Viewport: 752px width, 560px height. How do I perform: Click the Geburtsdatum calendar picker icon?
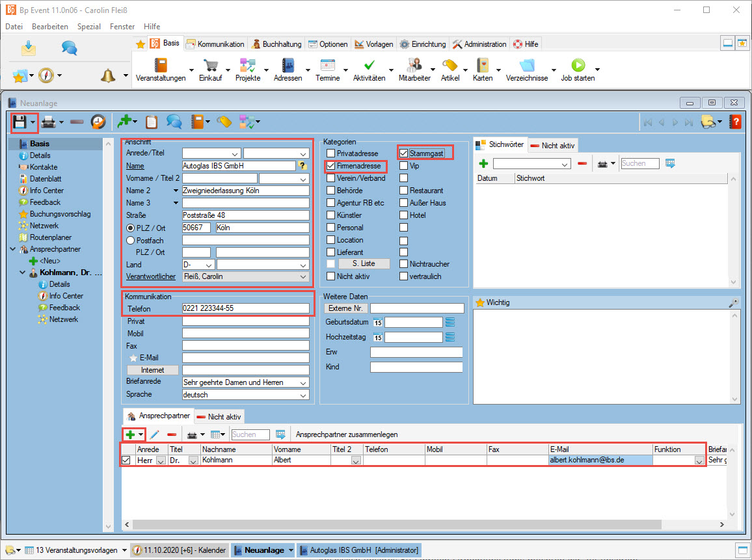[377, 322]
